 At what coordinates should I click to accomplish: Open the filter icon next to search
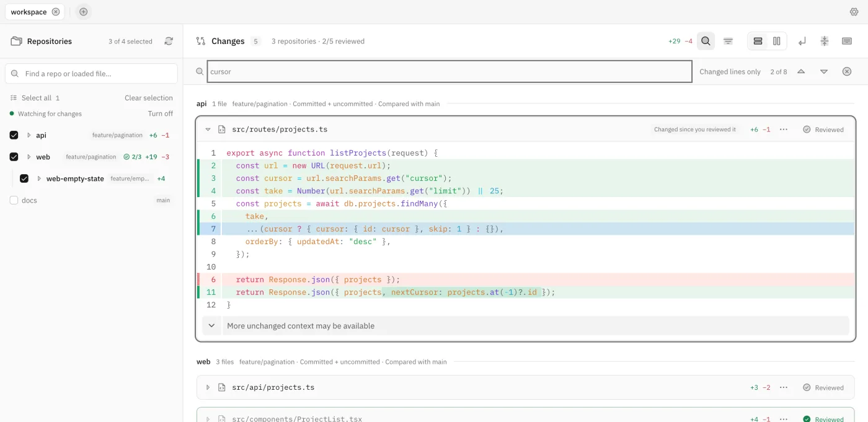click(728, 42)
